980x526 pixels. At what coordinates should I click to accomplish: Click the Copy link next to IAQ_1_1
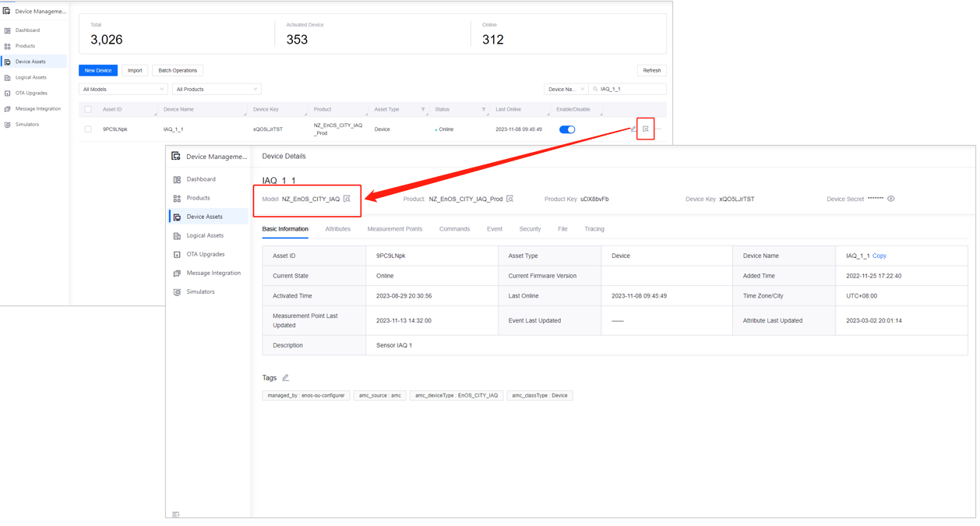point(879,256)
